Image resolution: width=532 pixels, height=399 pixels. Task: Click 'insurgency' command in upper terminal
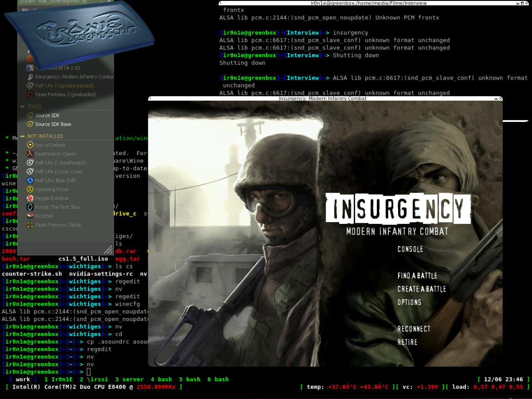click(351, 33)
